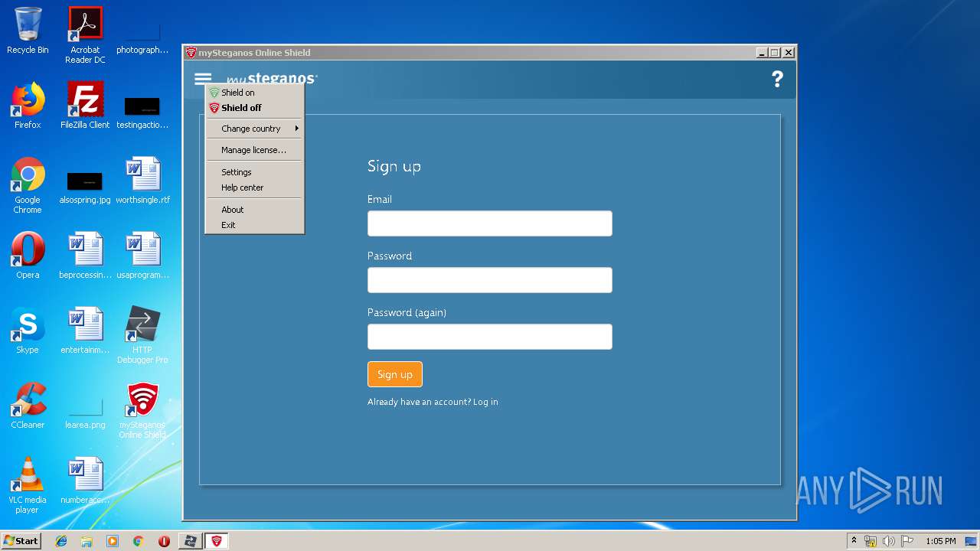Image resolution: width=980 pixels, height=551 pixels.
Task: Open HTTP Debugger Pro desktop icon
Action: 142,335
